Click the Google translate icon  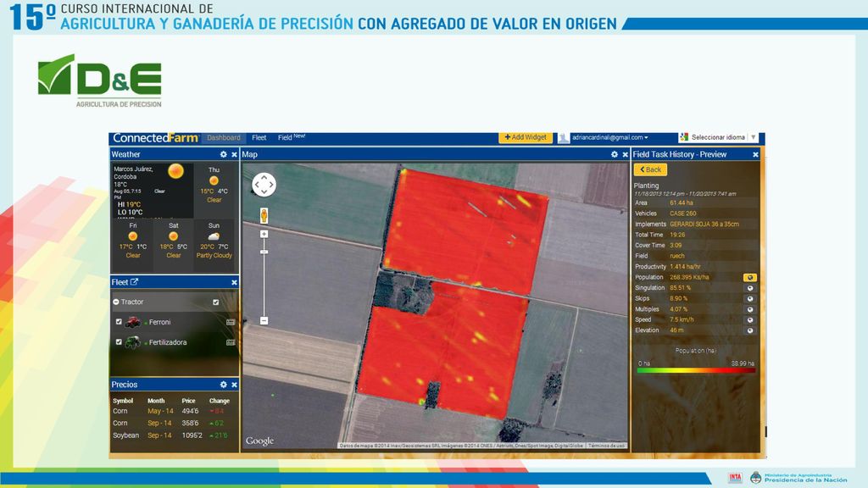684,136
